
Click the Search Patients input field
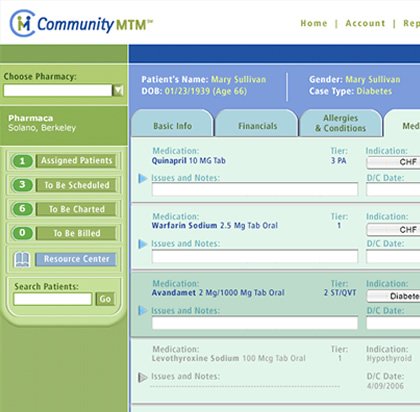[53, 299]
